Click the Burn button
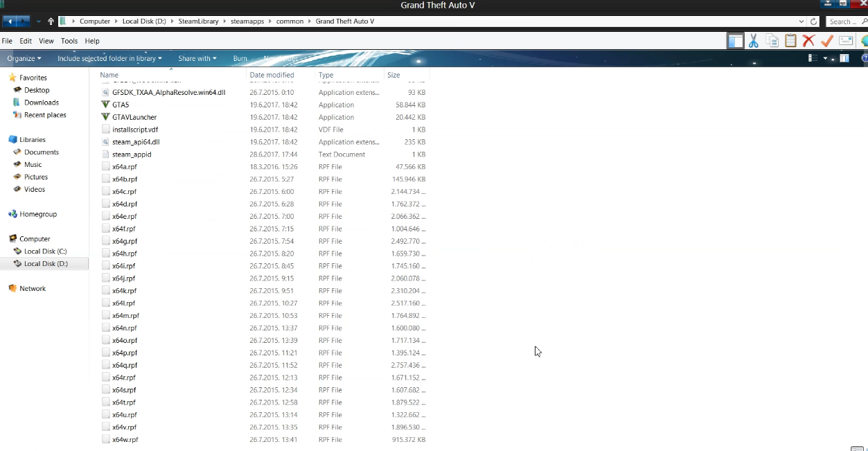The image size is (868, 451). 240,58
